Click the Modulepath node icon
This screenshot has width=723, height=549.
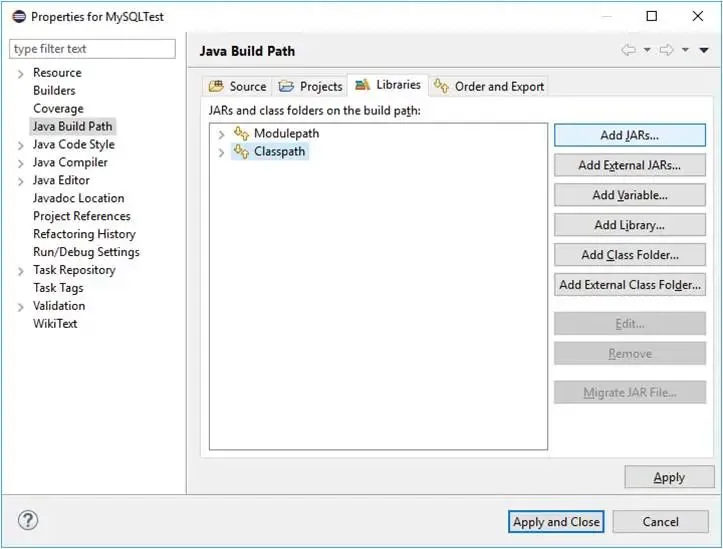(x=241, y=133)
